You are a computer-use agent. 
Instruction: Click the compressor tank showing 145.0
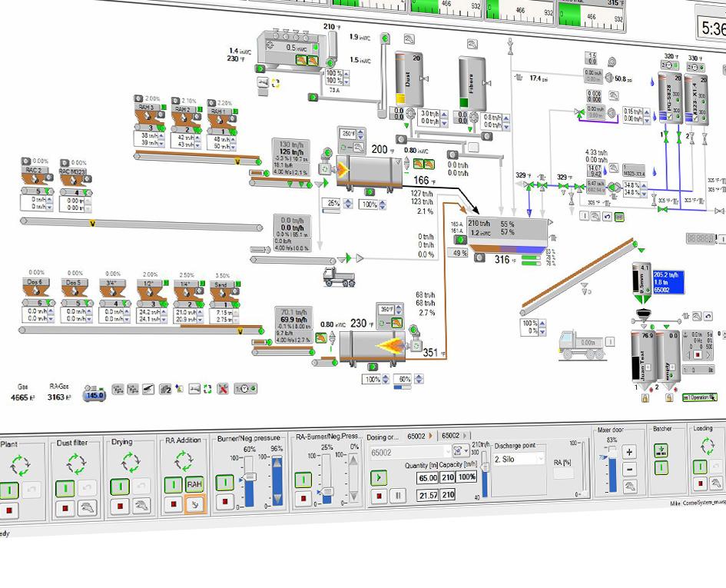coord(94,395)
